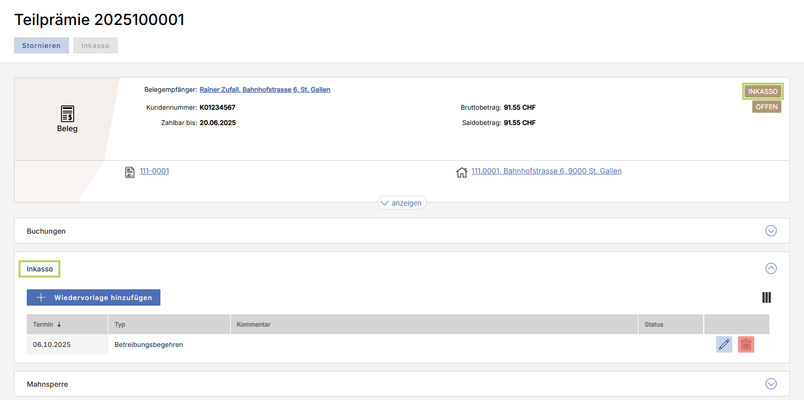The image size is (804, 400).
Task: Collapse the Inkasso section chevron
Action: (x=770, y=269)
